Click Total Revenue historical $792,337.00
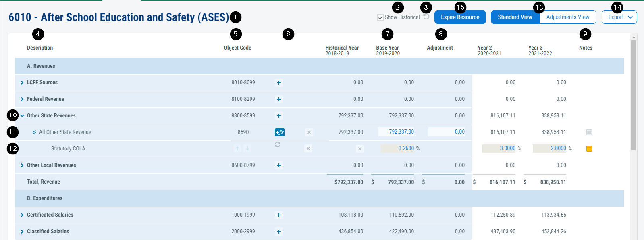Viewport: 644px width, 240px height. [x=349, y=182]
